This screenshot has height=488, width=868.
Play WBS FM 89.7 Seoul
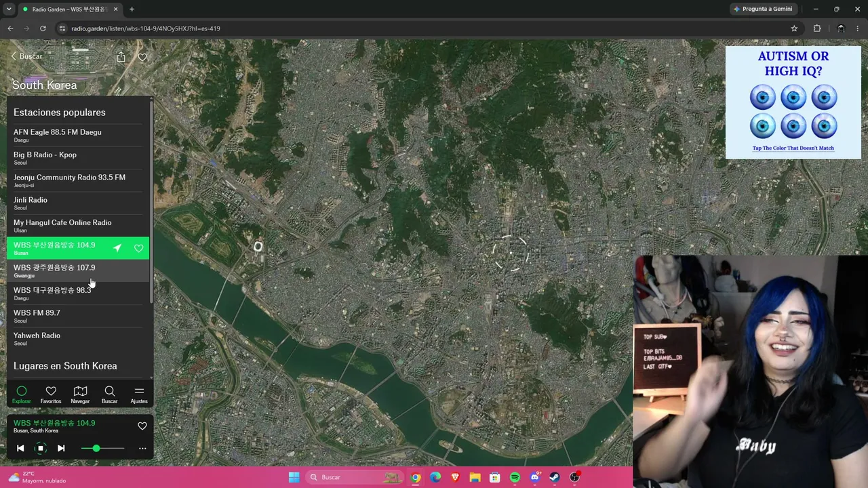[78, 316]
